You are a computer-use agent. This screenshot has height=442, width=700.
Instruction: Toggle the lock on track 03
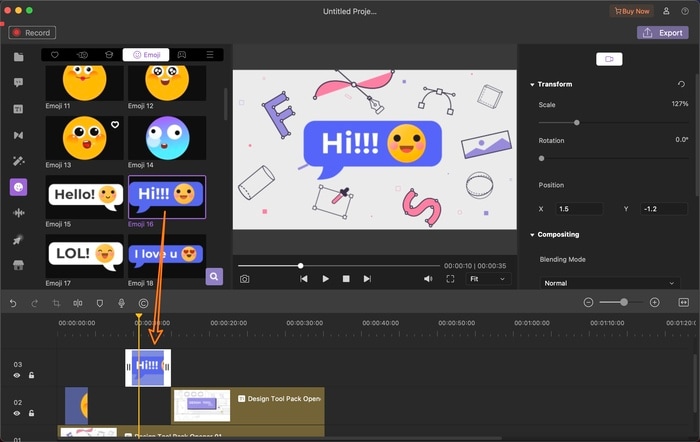[31, 375]
